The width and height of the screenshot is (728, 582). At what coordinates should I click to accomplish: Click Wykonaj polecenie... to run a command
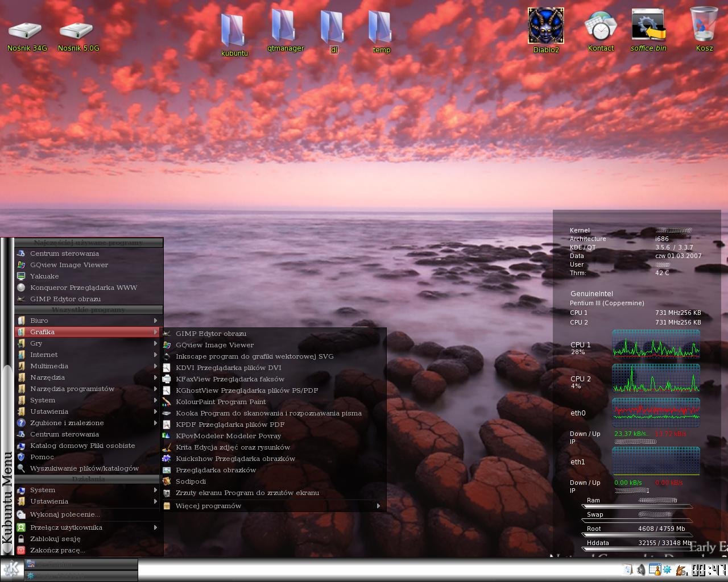click(x=88, y=514)
